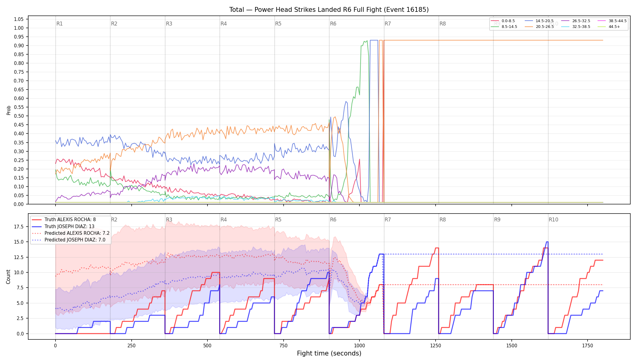
Task: Click the 1250 tick on the time axis
Action: coord(436,345)
